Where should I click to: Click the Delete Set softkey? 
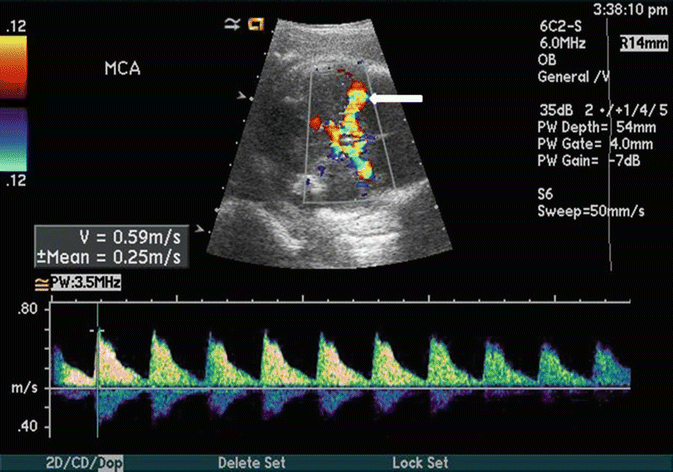pos(252,463)
